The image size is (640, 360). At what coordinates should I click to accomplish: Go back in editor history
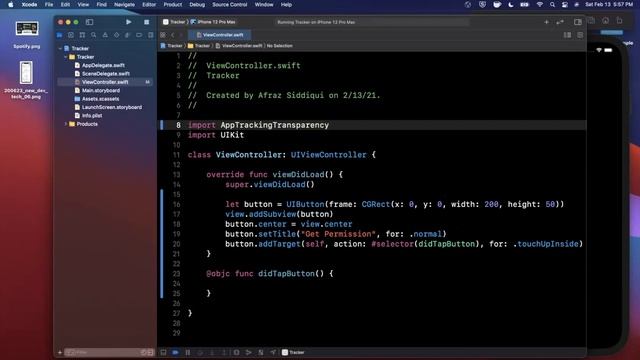click(x=173, y=35)
